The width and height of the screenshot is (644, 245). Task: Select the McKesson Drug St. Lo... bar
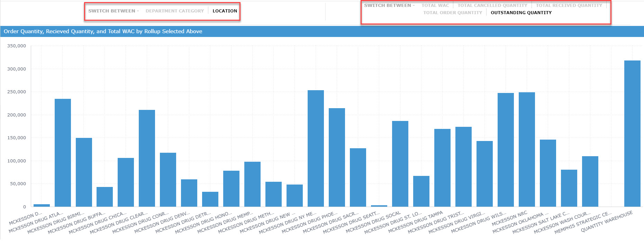pos(421,191)
